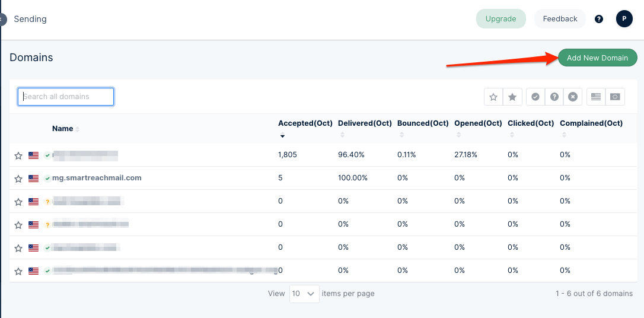Star the mg.smartreachmail.com domain
The width and height of the screenshot is (644, 318).
click(x=18, y=179)
